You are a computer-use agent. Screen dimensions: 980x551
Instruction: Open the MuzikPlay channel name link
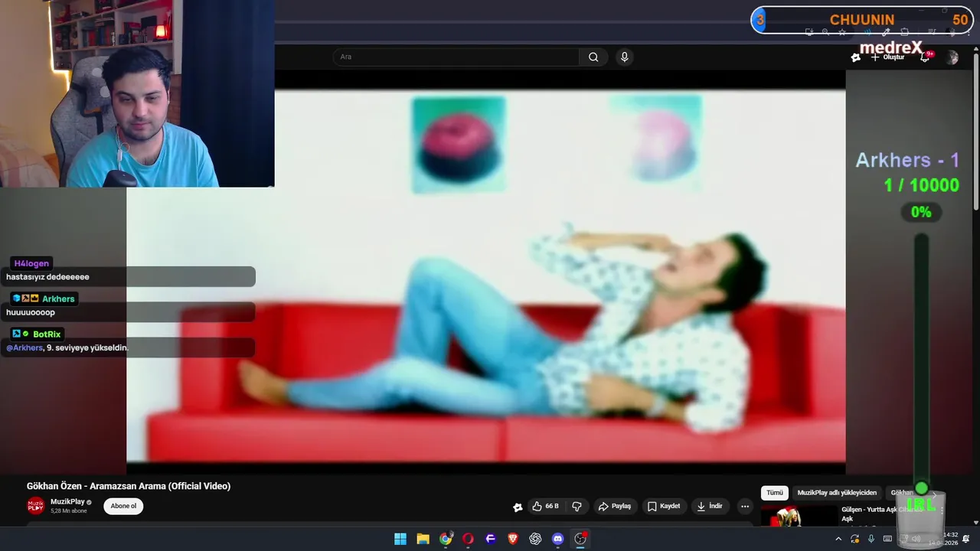point(67,502)
